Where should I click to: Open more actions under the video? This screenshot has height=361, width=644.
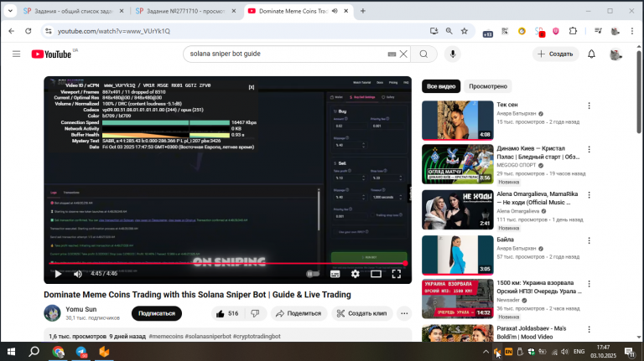pyautogui.click(x=404, y=313)
